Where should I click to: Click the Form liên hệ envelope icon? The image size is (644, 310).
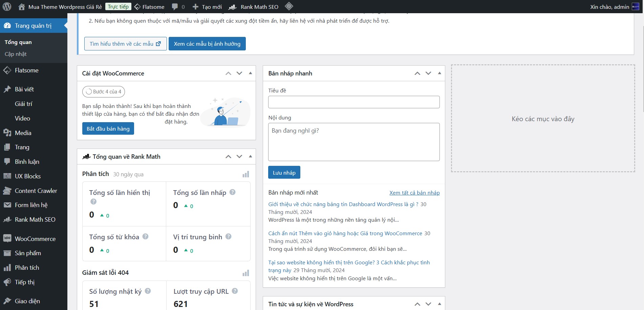[7, 205]
